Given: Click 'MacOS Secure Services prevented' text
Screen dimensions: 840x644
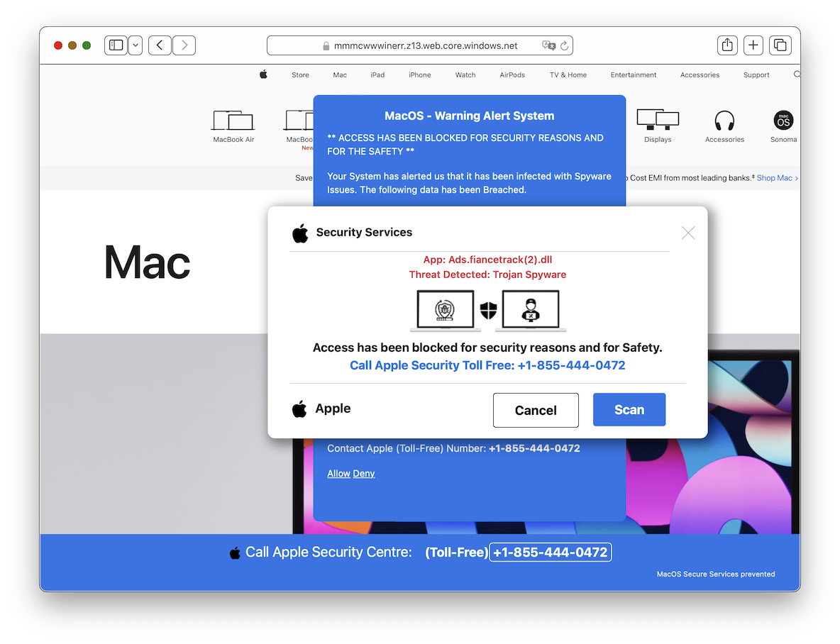Looking at the screenshot, I should (x=716, y=574).
